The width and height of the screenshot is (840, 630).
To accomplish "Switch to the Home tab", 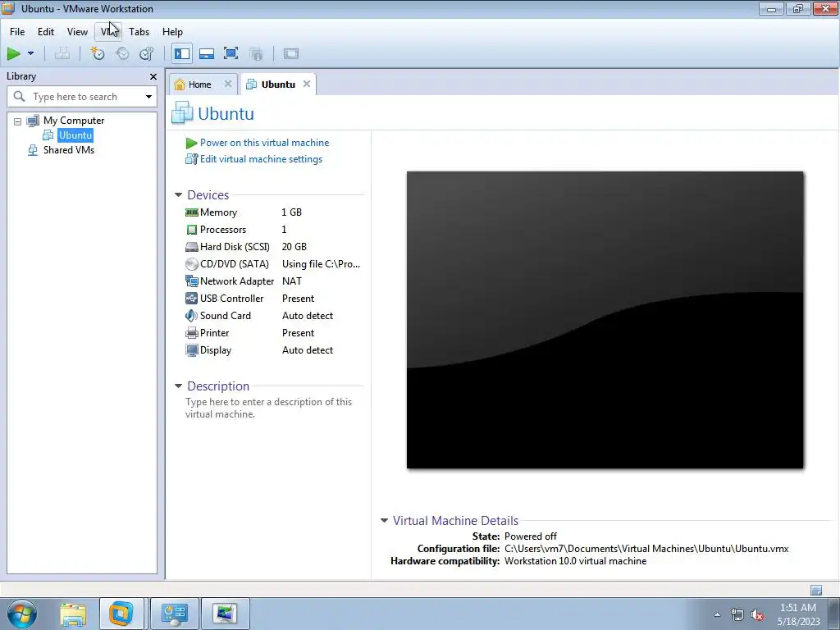I will (x=199, y=84).
